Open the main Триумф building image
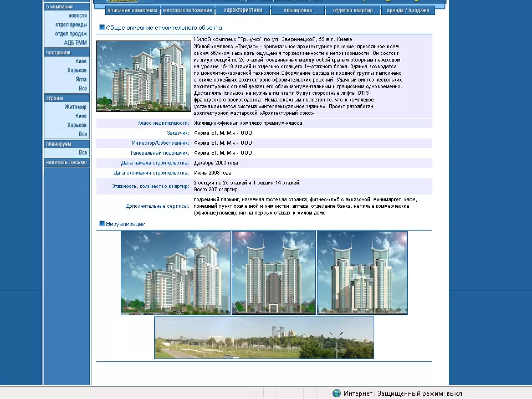 click(x=144, y=76)
